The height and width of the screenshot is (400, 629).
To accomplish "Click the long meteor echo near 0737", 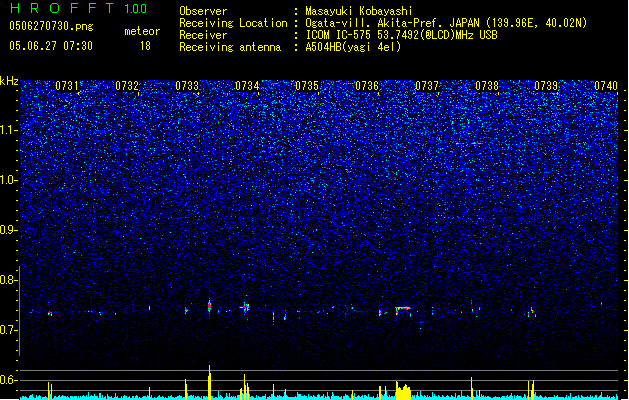I will pyautogui.click(x=403, y=310).
